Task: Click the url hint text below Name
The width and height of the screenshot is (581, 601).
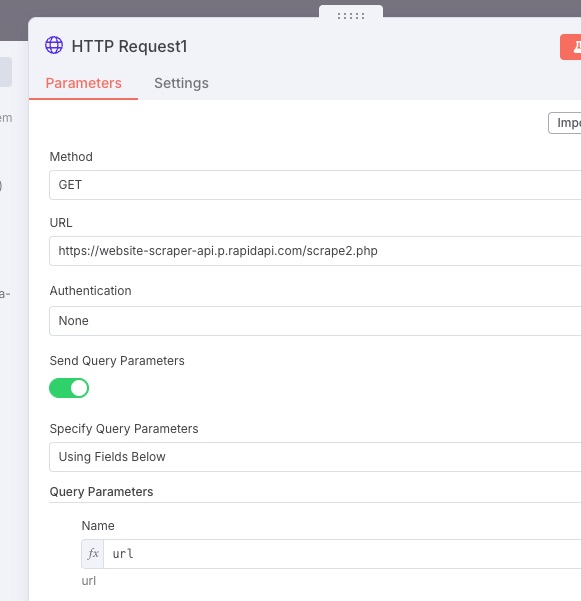Action: [89, 581]
